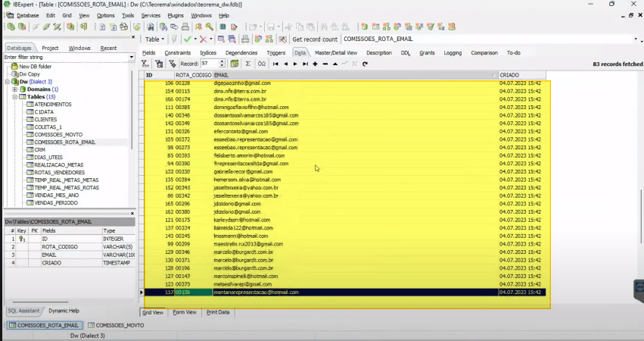Click the New Table icon
This screenshot has width=644, height=341.
(375, 27)
